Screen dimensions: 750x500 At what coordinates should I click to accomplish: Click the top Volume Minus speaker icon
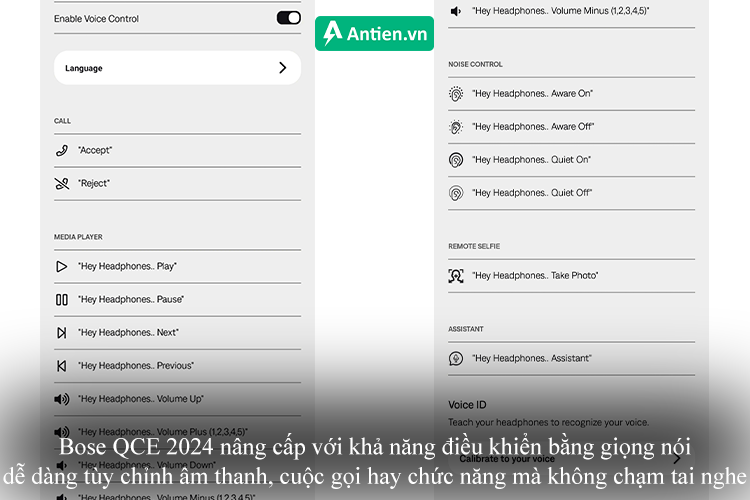(456, 10)
